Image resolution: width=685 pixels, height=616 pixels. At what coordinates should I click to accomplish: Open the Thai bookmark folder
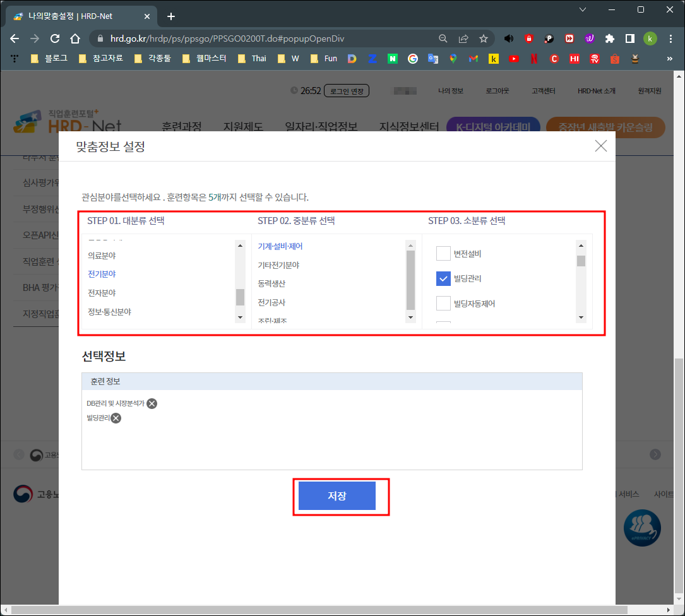[252, 59]
